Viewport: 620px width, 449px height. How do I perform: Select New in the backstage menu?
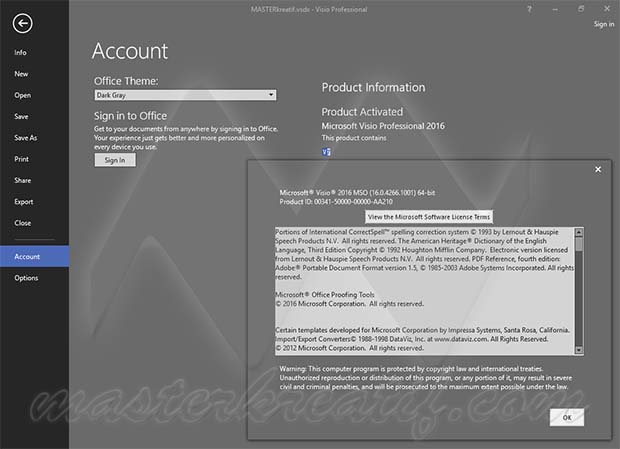(21, 74)
